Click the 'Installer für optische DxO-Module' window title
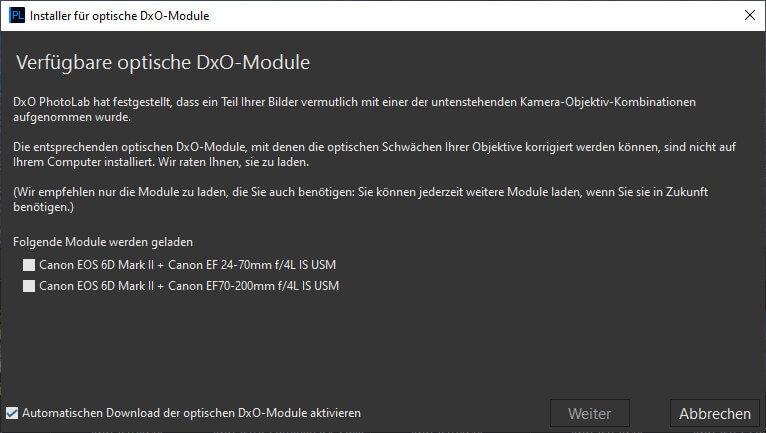The height and width of the screenshot is (433, 766). click(x=119, y=16)
